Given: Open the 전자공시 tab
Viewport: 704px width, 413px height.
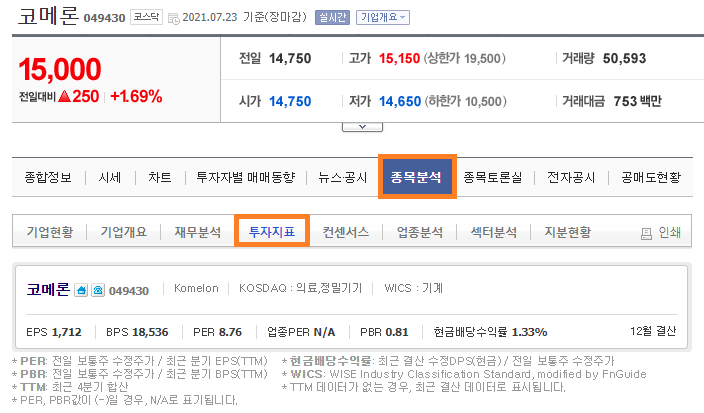Looking at the screenshot, I should point(571,177).
